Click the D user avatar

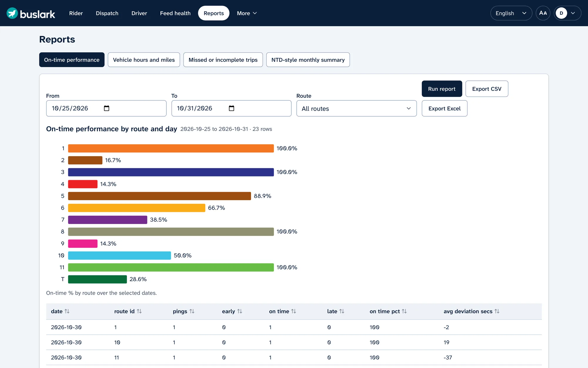click(561, 13)
